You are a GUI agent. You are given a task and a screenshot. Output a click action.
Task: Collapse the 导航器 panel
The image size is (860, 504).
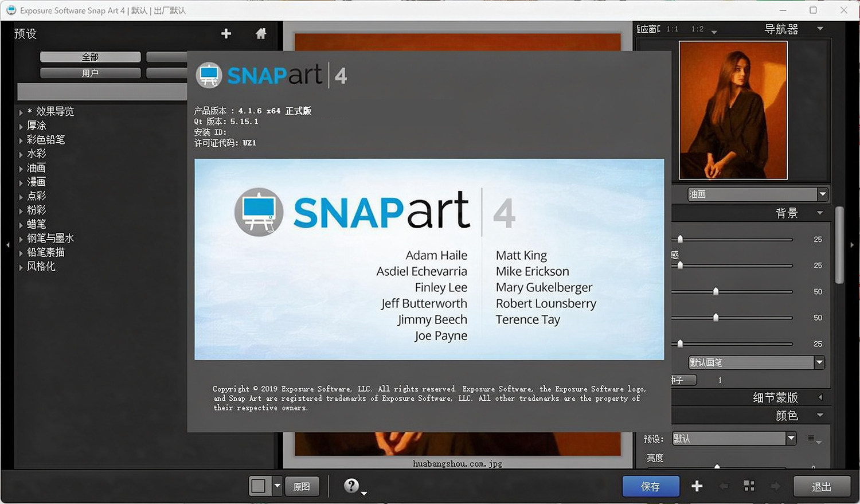[x=820, y=29]
